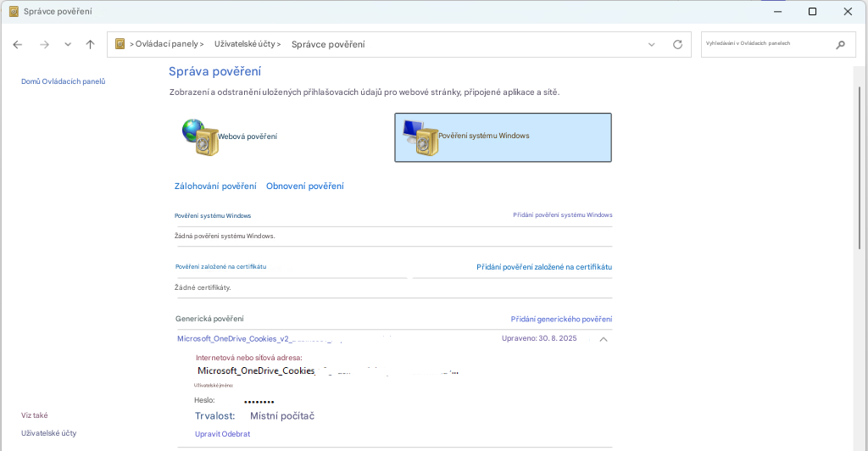Select the Správce pověření breadcrumb
Screen dimensions: 868x451
click(328, 44)
